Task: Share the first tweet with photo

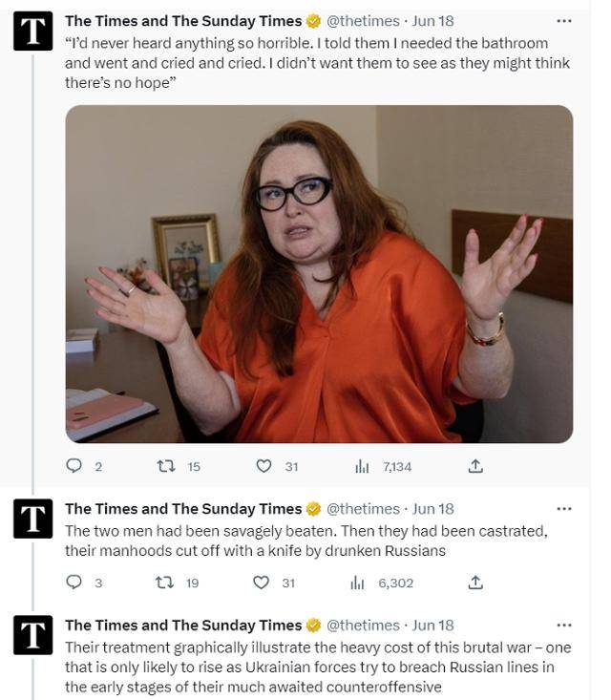Action: (475, 466)
